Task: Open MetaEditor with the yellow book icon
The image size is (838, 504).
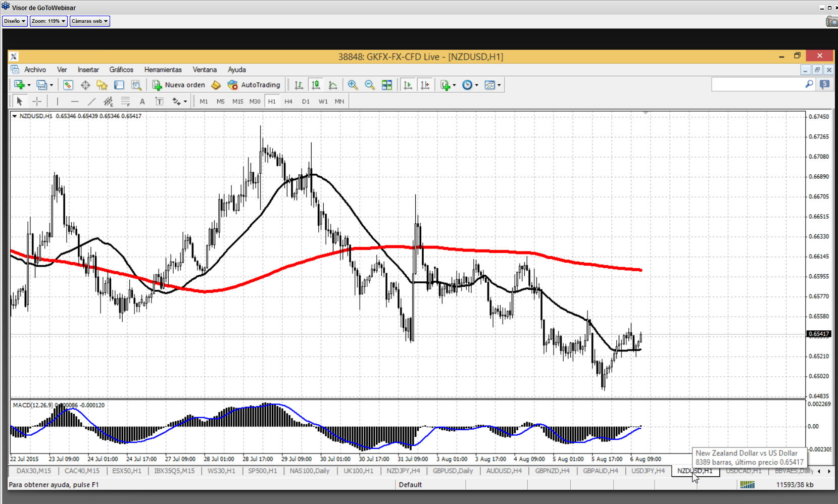Action: click(216, 85)
